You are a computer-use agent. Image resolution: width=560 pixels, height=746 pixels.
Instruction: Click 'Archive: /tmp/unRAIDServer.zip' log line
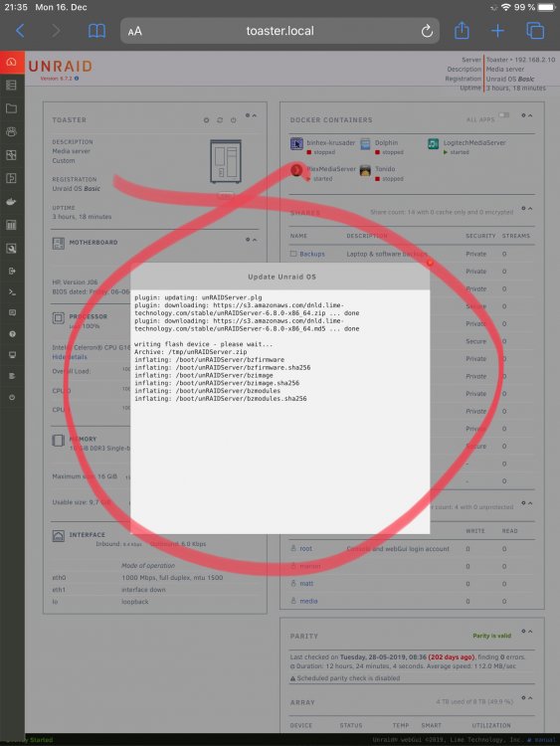[191, 351]
